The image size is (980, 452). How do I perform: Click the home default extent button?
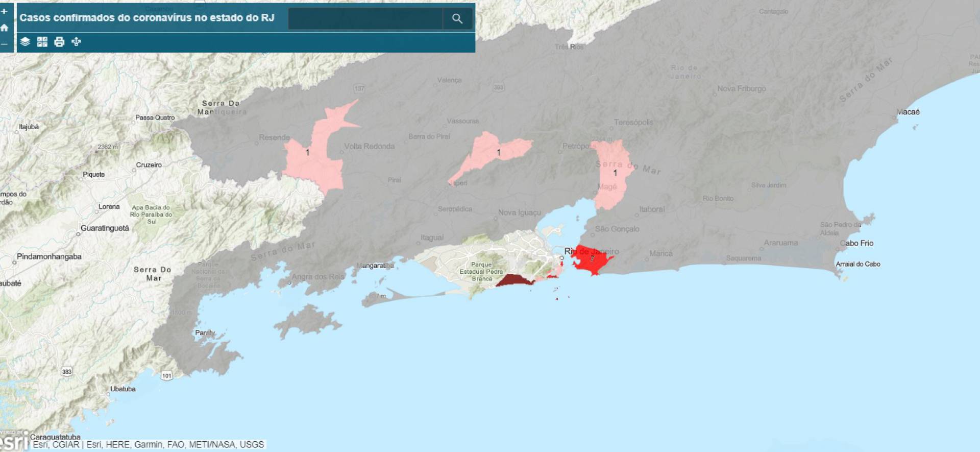(x=4, y=28)
